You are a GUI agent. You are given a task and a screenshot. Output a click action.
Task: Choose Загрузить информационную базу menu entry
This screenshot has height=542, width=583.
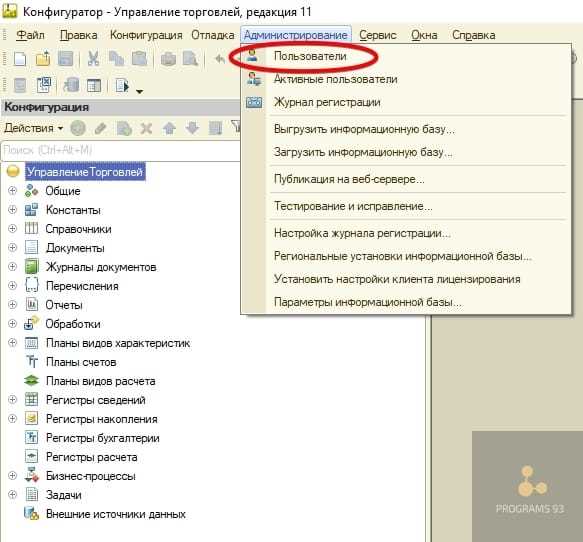[405, 152]
